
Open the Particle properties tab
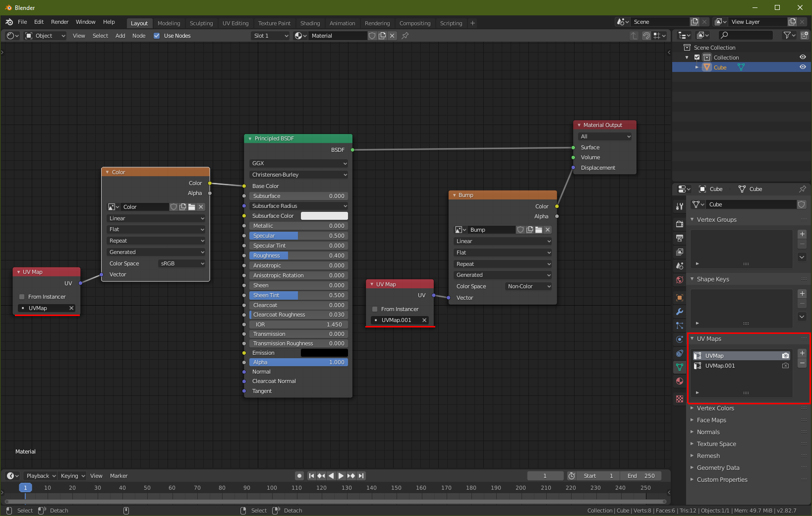(680, 325)
